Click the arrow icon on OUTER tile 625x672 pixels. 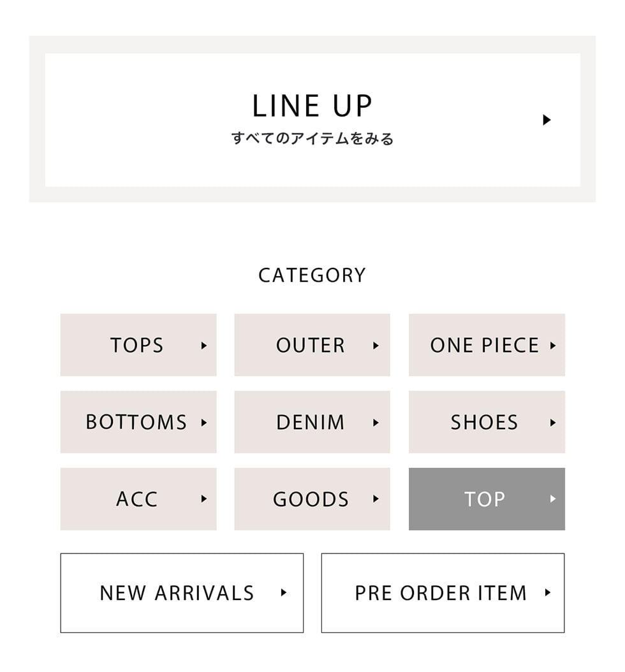coord(376,346)
